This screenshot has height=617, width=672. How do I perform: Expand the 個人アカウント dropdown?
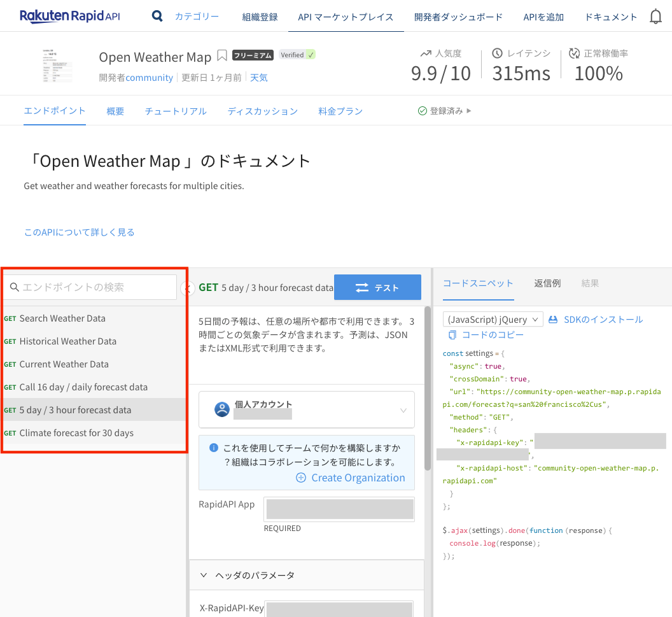coord(307,409)
